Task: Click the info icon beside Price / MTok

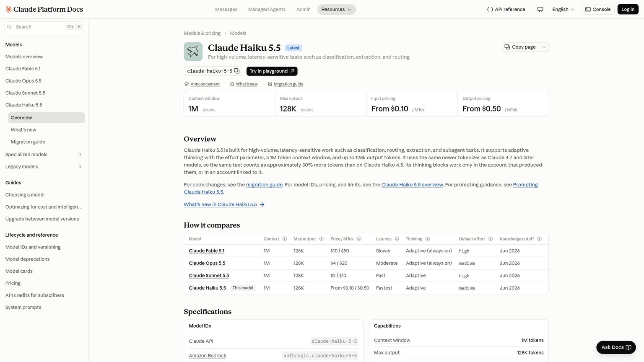Action: (359, 239)
